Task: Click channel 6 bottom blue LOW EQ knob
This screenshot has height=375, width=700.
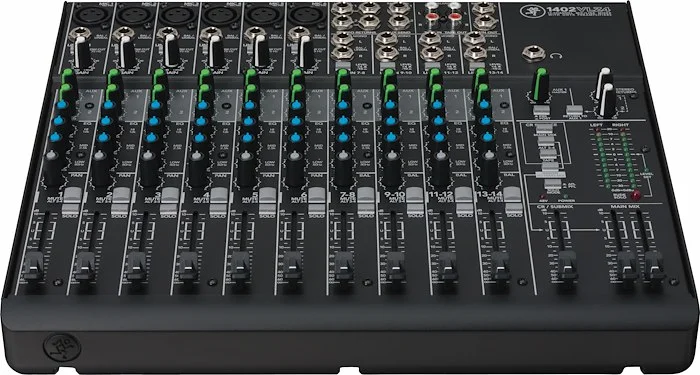Action: point(295,137)
